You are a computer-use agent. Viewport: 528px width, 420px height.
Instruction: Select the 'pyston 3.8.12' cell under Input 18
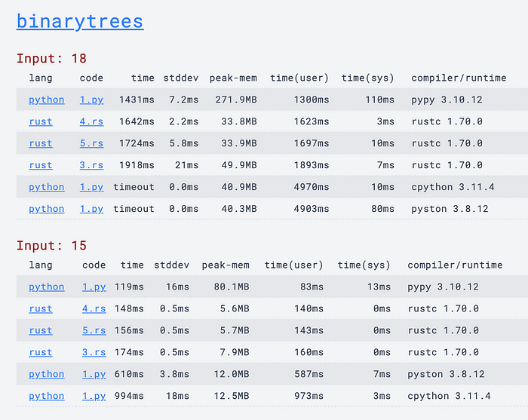pyautogui.click(x=450, y=209)
